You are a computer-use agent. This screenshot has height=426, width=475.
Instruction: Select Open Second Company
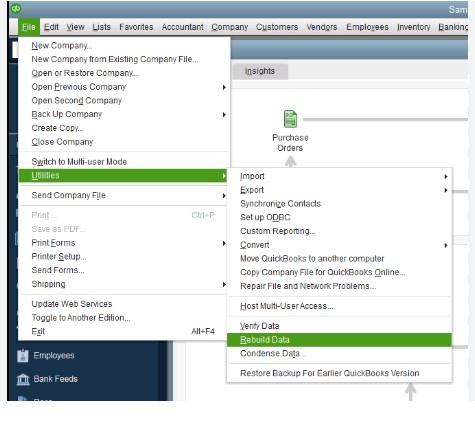click(x=124, y=101)
